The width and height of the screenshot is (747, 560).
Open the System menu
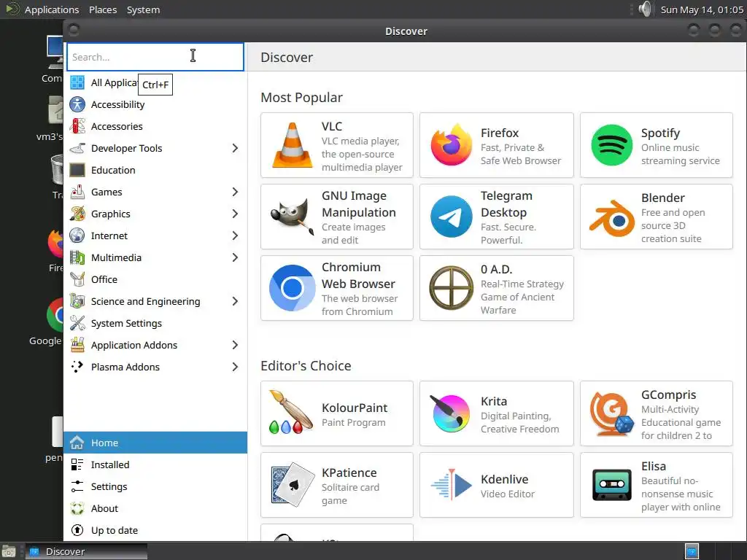tap(144, 9)
